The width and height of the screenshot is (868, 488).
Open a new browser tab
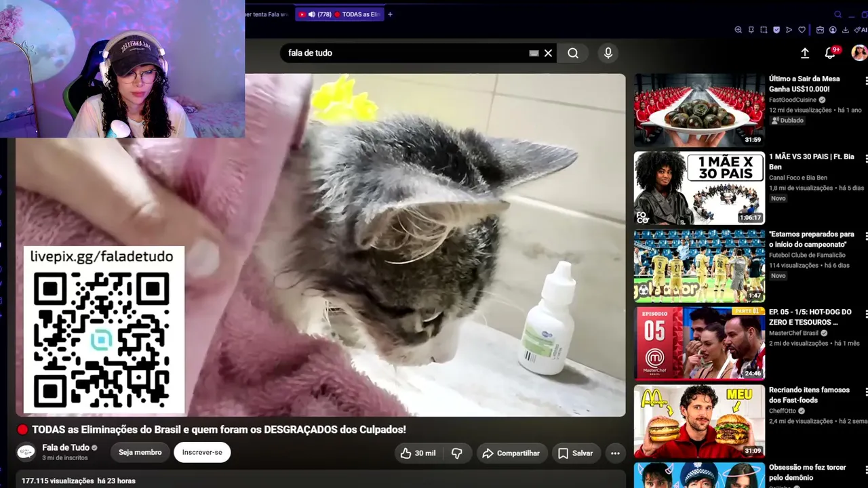(390, 14)
